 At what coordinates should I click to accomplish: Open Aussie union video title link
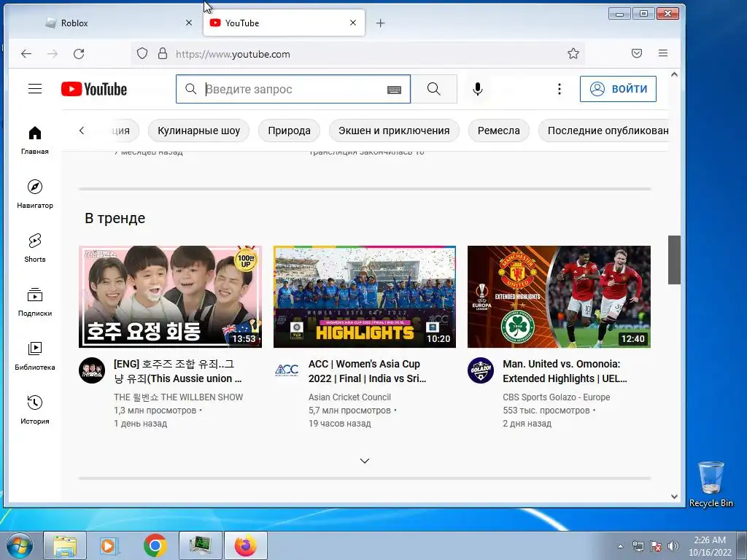click(x=178, y=371)
